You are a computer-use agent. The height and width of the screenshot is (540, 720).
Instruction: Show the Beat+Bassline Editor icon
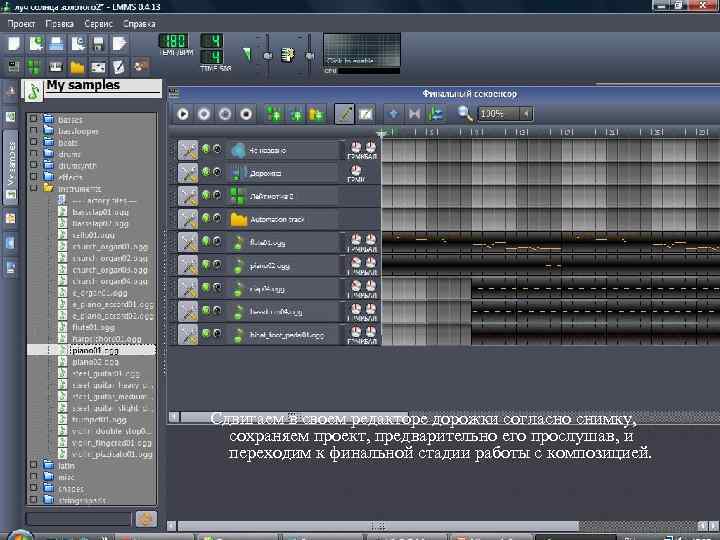[x=35, y=67]
